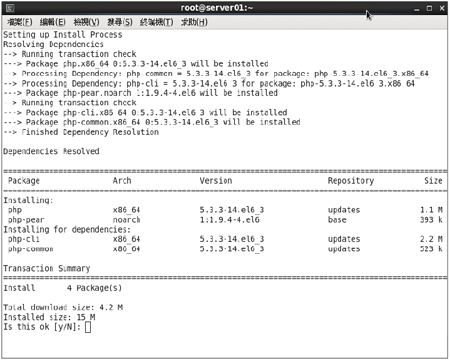This screenshot has width=450, height=361.
Task: Close the root@server01 terminal window
Action: coord(442,8)
